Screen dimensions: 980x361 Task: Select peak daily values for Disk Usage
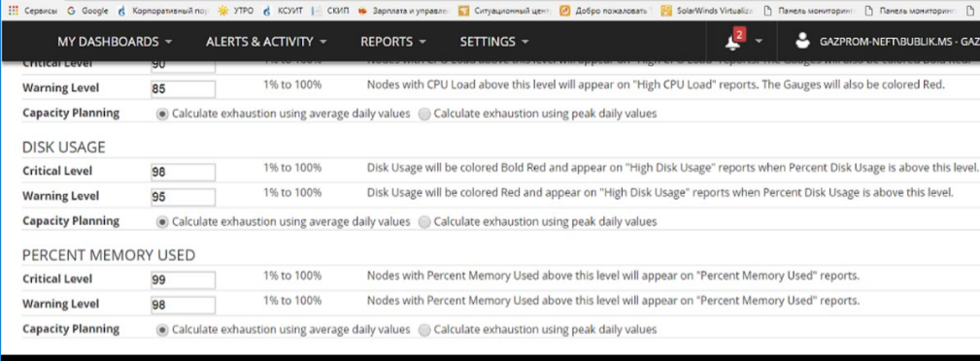coord(424,222)
